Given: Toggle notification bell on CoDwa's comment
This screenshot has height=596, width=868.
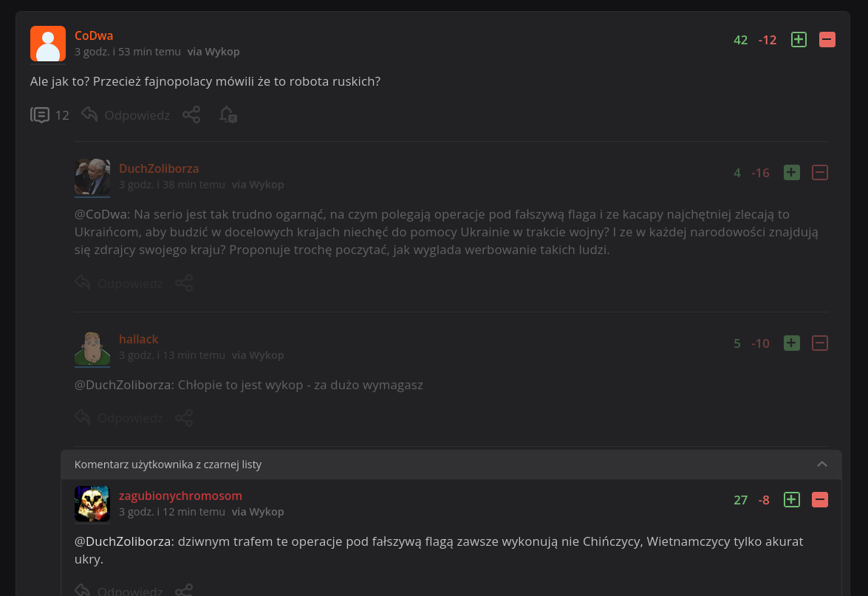Looking at the screenshot, I should point(228,115).
